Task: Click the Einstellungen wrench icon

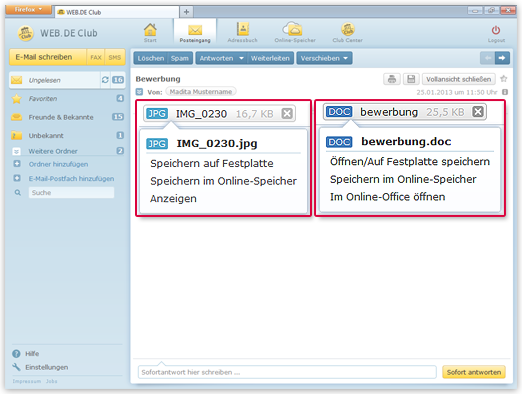Action: 16,367
